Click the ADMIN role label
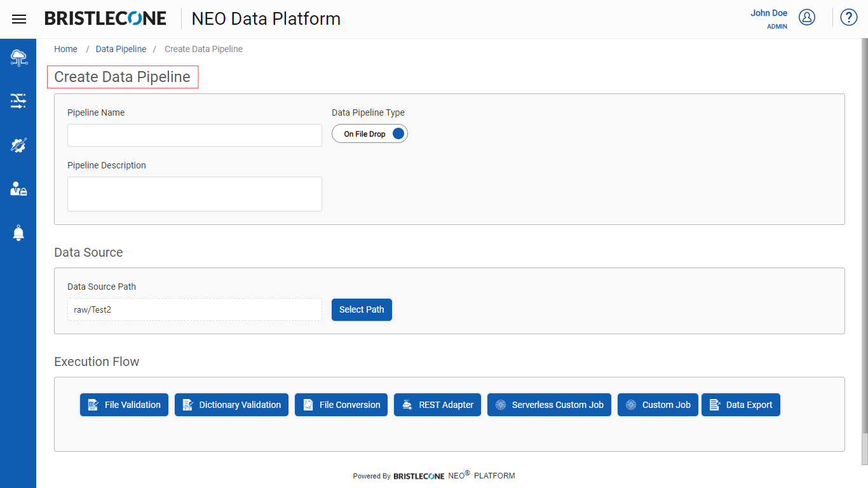868x488 pixels. (x=777, y=27)
